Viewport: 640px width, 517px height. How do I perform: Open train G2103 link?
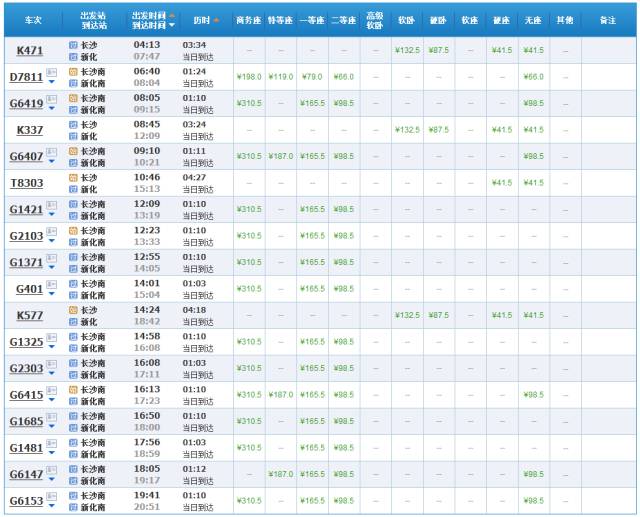point(27,236)
